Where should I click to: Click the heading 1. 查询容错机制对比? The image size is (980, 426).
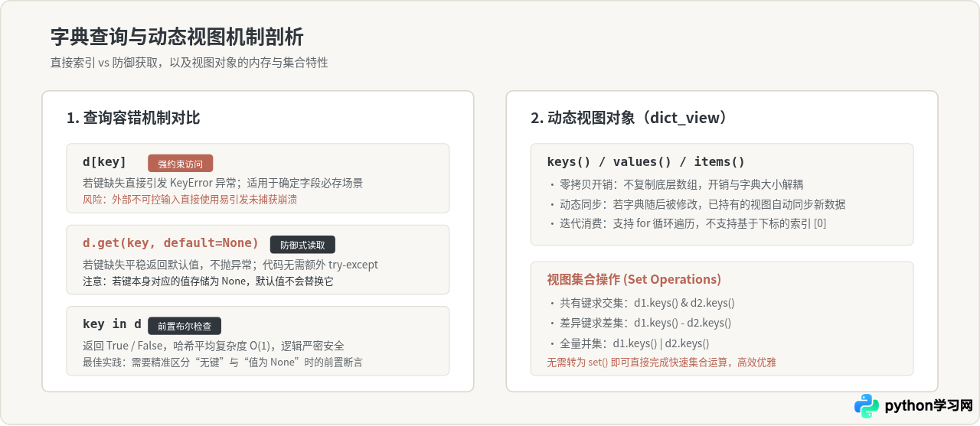[133, 118]
